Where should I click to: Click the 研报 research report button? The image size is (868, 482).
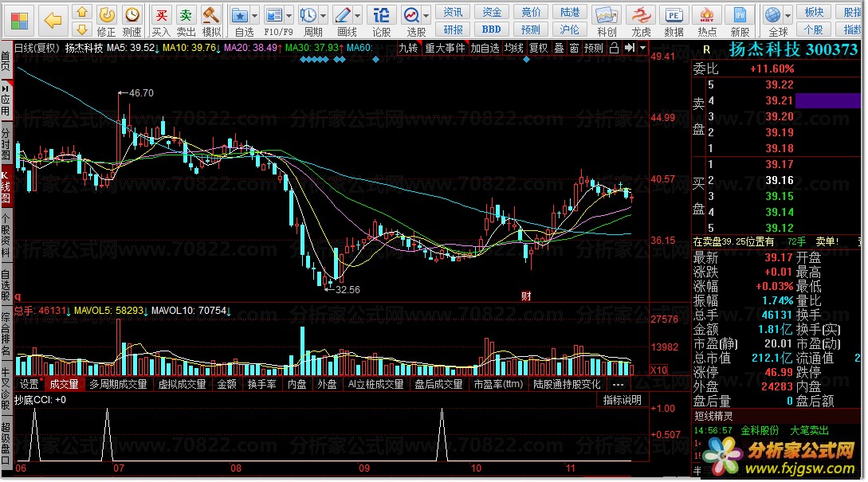(453, 29)
